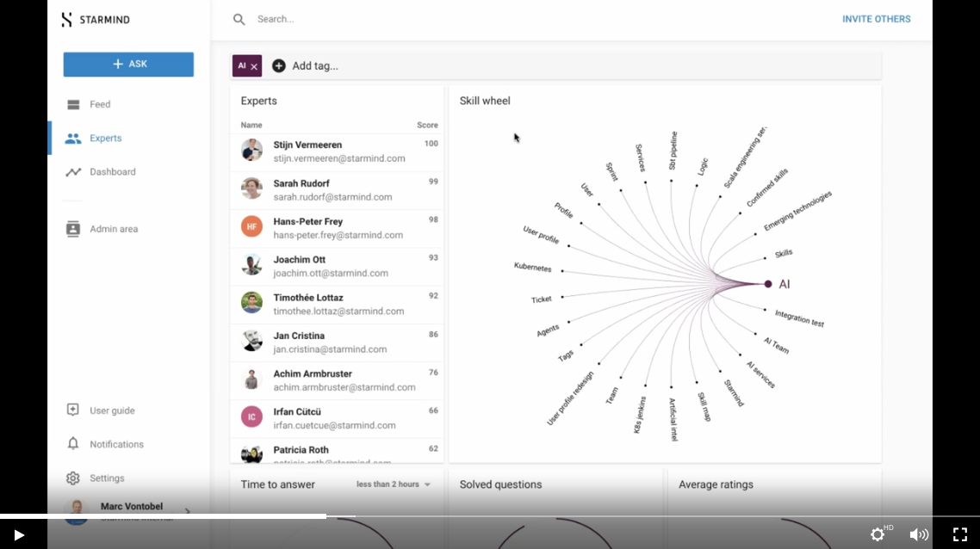The image size is (980, 549).
Task: Click the search magnifier icon
Action: tap(239, 20)
